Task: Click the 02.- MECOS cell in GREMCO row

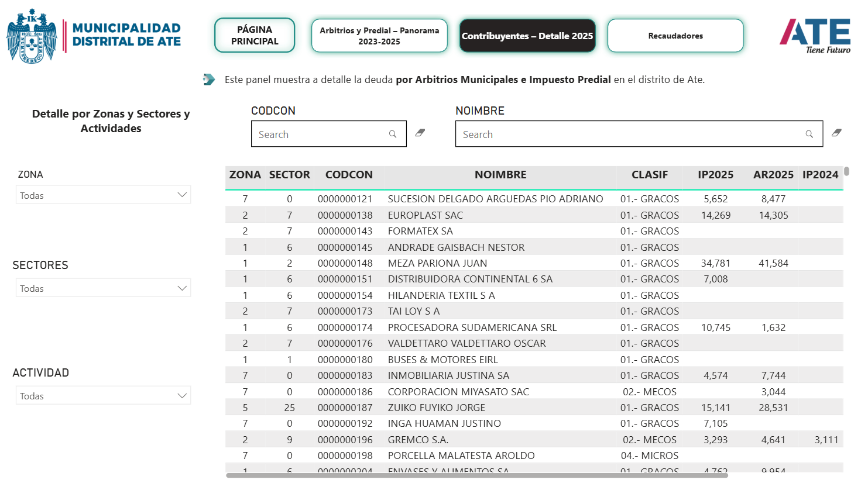Action: [x=650, y=440]
